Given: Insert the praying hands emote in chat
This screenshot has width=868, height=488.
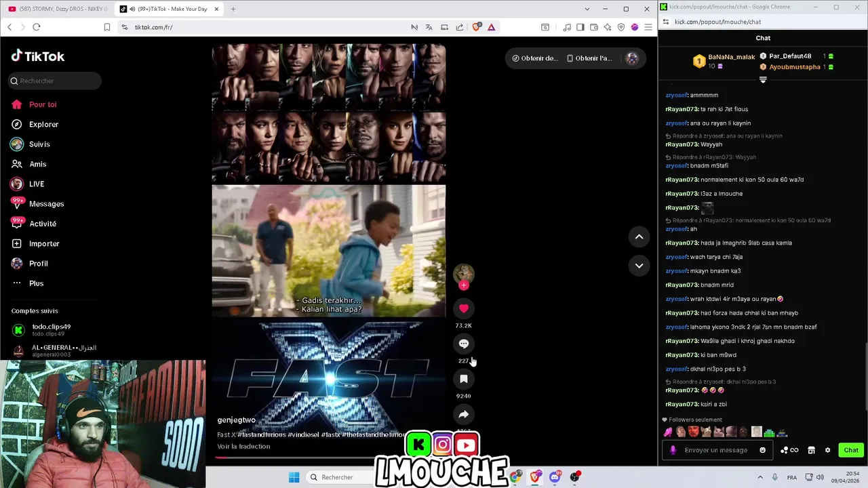Looking at the screenshot, I should (669, 432).
